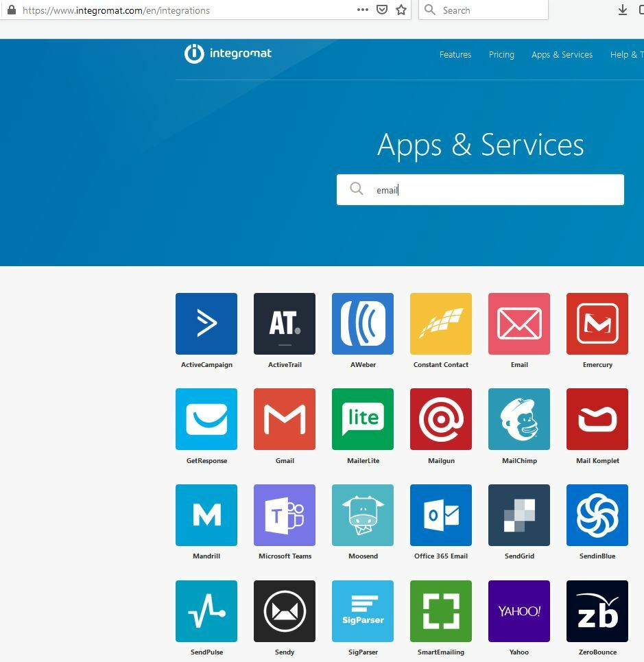Save page to Pocket icon
644x662 pixels.
pyautogui.click(x=382, y=10)
